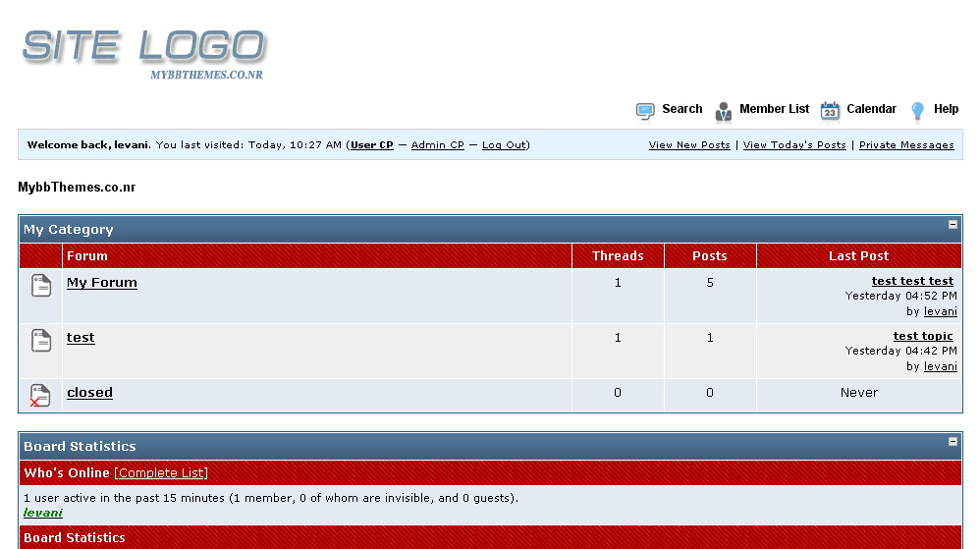Click the Member List people icon
The height and width of the screenshot is (549, 980).
click(x=723, y=111)
